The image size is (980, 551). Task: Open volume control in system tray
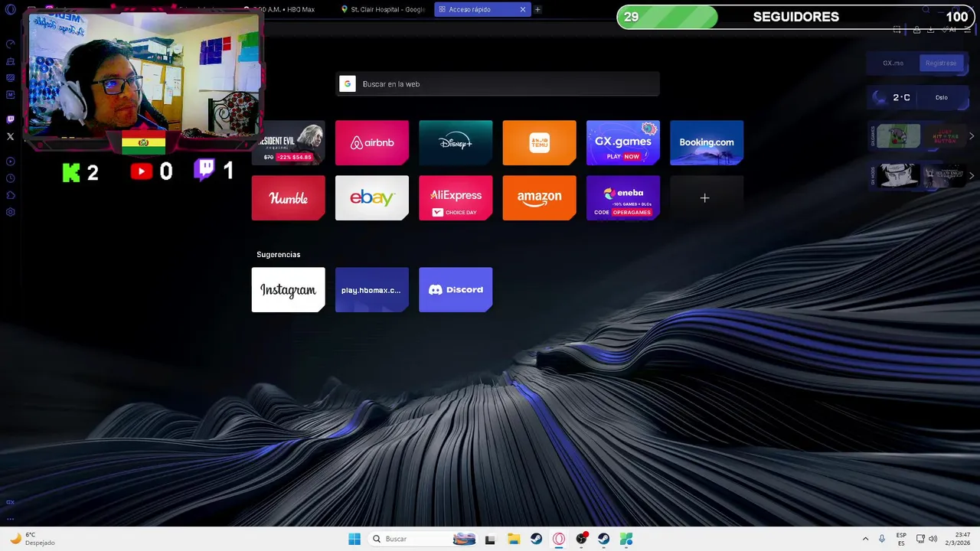coord(933,539)
